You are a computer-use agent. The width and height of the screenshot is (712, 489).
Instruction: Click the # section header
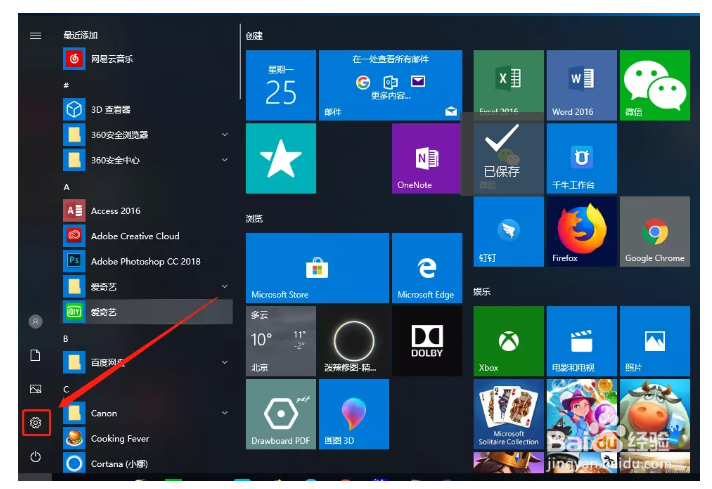[66, 85]
